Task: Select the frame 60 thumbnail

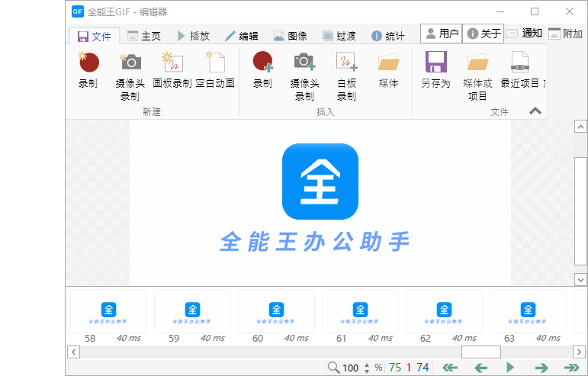Action: pos(276,310)
